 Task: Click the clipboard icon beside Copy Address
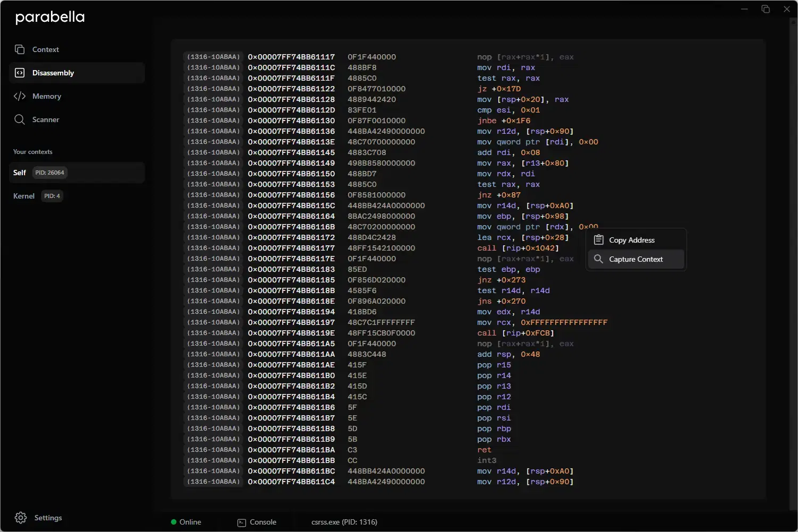coord(599,239)
